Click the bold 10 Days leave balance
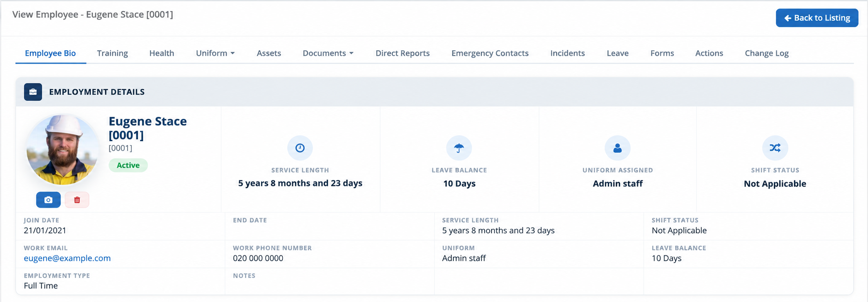This screenshot has width=868, height=302. 459,184
